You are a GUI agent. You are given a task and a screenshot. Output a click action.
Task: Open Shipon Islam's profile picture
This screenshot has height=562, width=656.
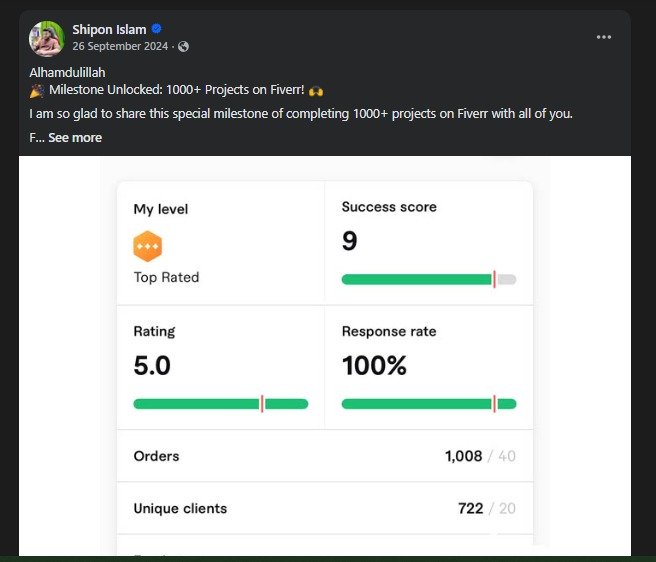point(46,38)
